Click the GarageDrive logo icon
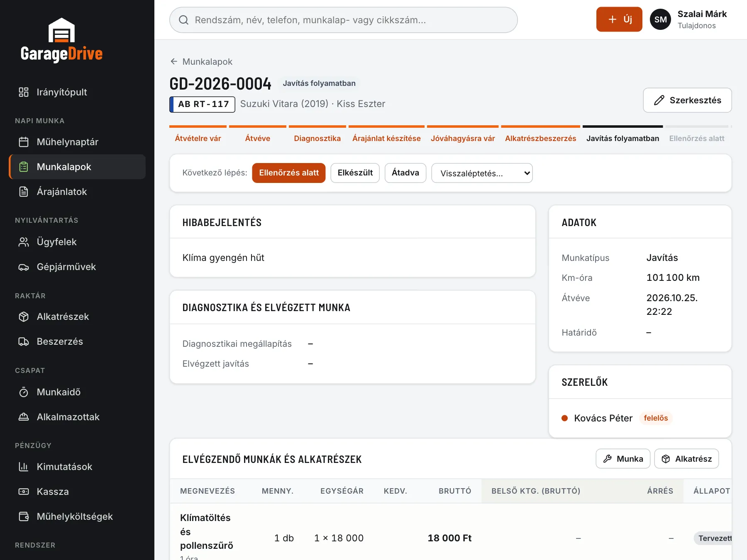 pos(61,30)
